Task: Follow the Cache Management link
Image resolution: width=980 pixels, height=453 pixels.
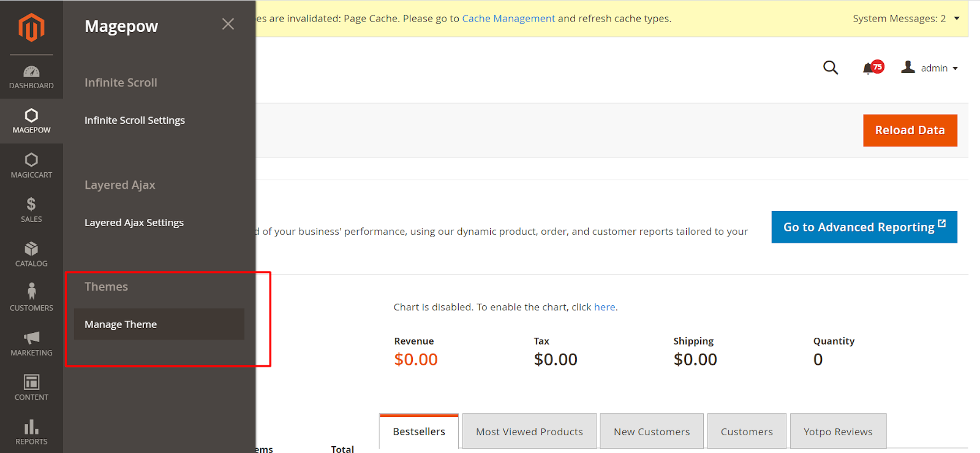Action: pos(508,18)
